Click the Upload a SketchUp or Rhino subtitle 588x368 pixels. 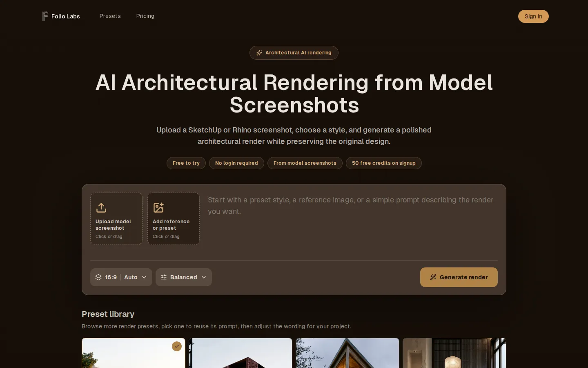coord(294,136)
